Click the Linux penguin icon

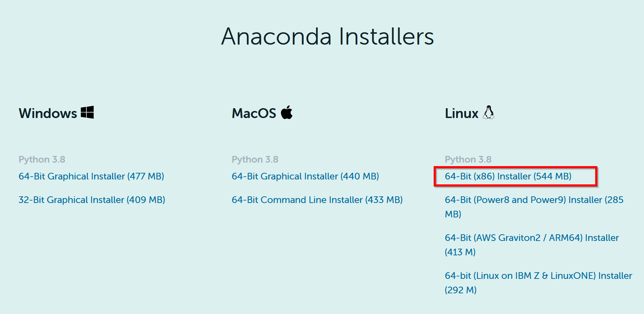pyautogui.click(x=488, y=112)
